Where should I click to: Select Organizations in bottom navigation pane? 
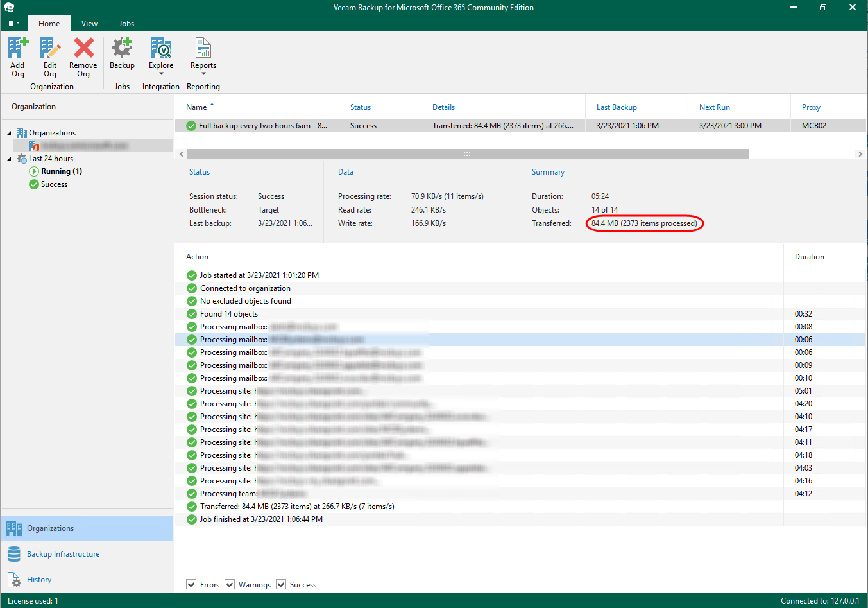point(87,528)
